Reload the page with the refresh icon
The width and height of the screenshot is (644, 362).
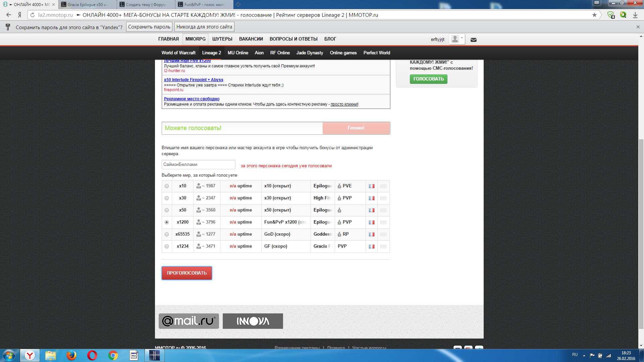(x=33, y=15)
